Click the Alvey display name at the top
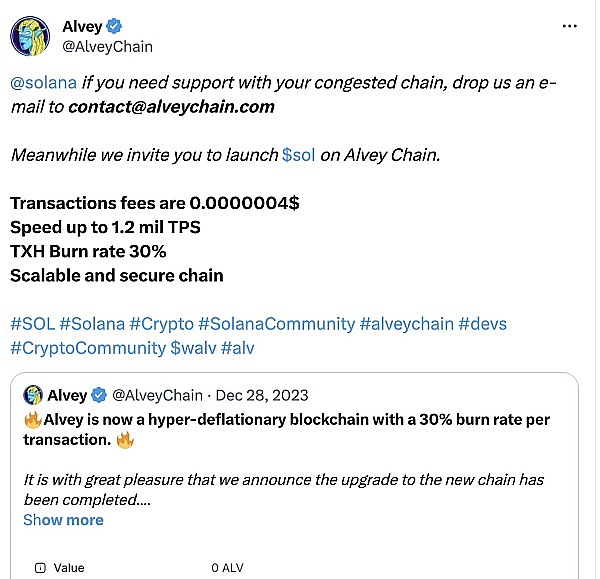This screenshot has height=579, width=600. pos(83,25)
